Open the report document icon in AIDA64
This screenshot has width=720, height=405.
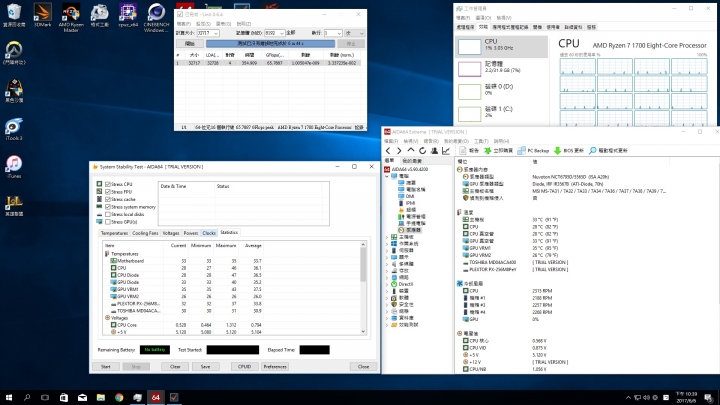click(462, 151)
